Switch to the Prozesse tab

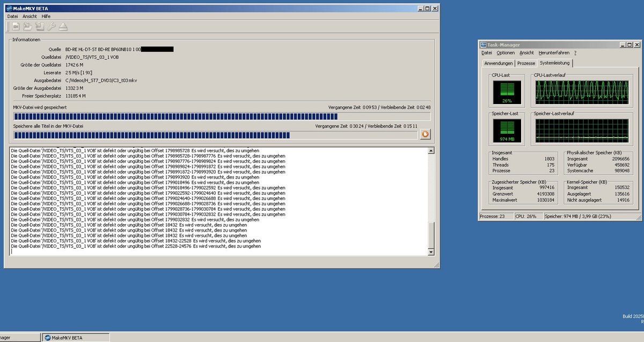coord(526,63)
